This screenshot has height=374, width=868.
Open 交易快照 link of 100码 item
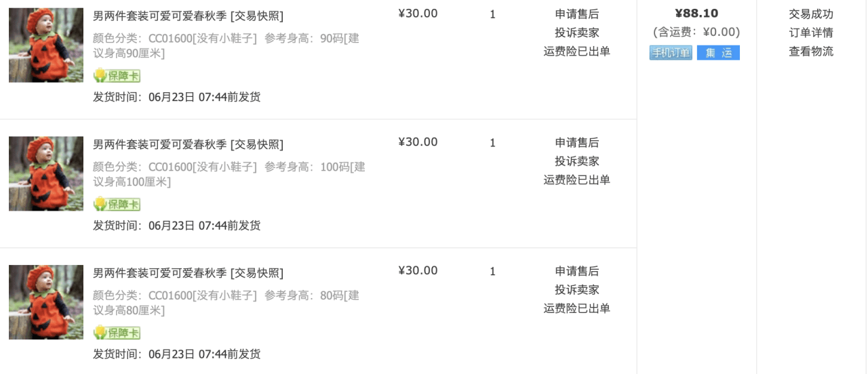[x=257, y=144]
